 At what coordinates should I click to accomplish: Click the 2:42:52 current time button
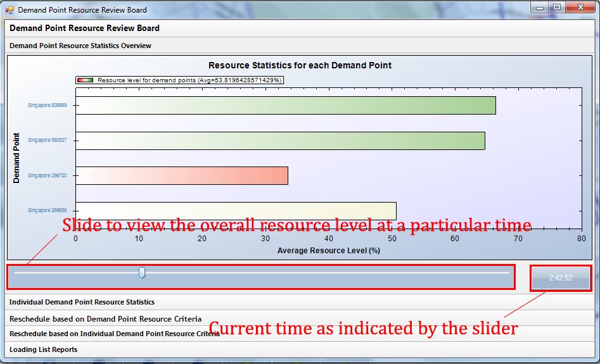point(561,278)
